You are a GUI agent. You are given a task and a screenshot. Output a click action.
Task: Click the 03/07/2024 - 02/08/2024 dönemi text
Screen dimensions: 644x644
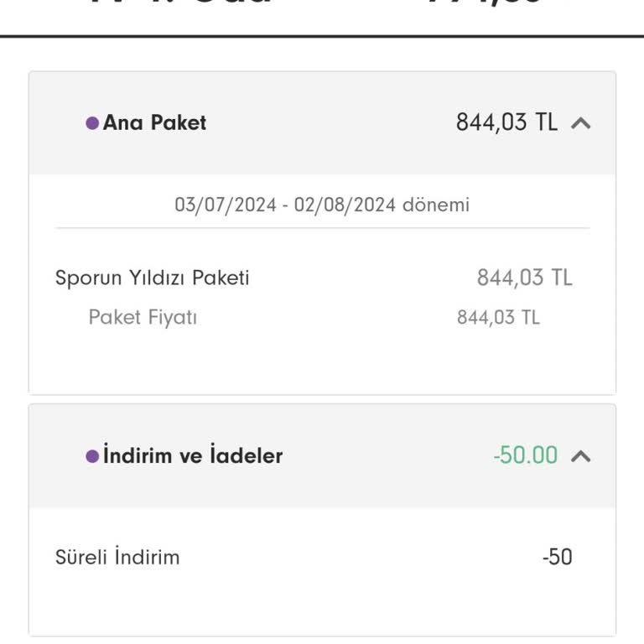pyautogui.click(x=322, y=205)
